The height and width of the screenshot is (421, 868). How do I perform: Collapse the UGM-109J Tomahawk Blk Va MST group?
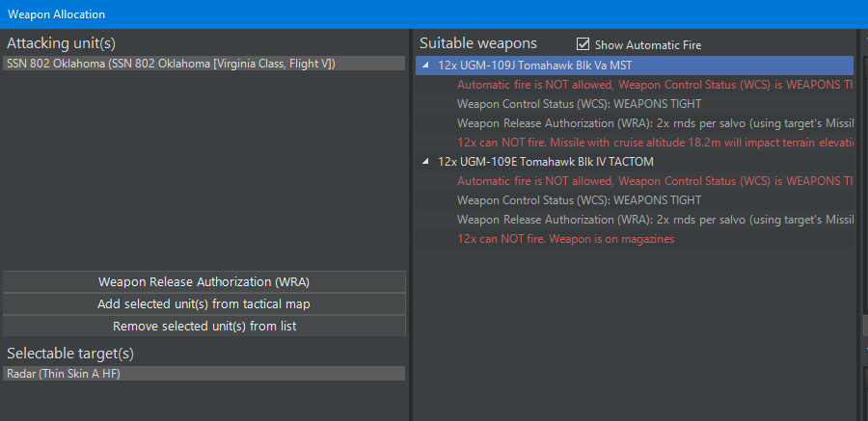pyautogui.click(x=425, y=66)
